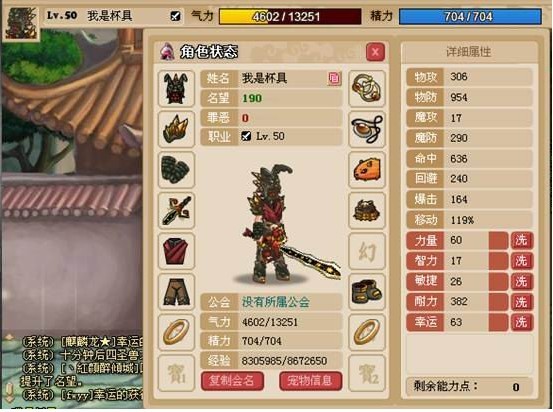
Task: Click the blue 精力 energy bar
Action: (x=470, y=17)
